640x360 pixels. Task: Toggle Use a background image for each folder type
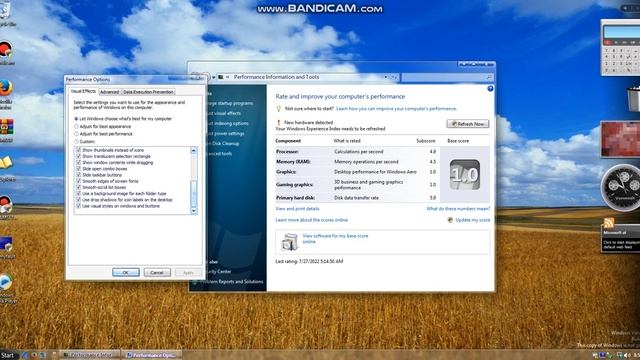[79, 193]
